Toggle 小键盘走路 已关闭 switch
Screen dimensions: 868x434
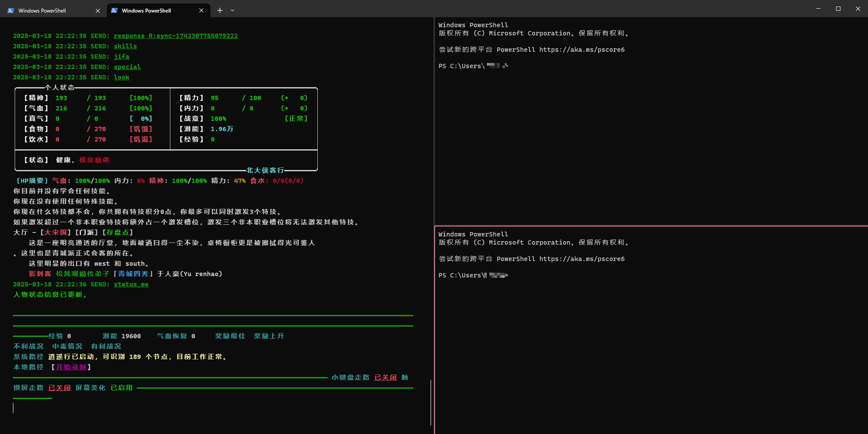click(385, 377)
